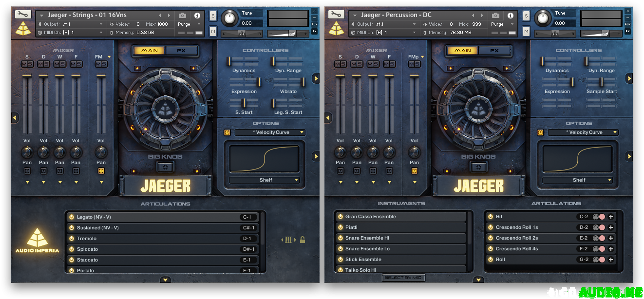Open Big Knob gear settings in Strings

165,167
